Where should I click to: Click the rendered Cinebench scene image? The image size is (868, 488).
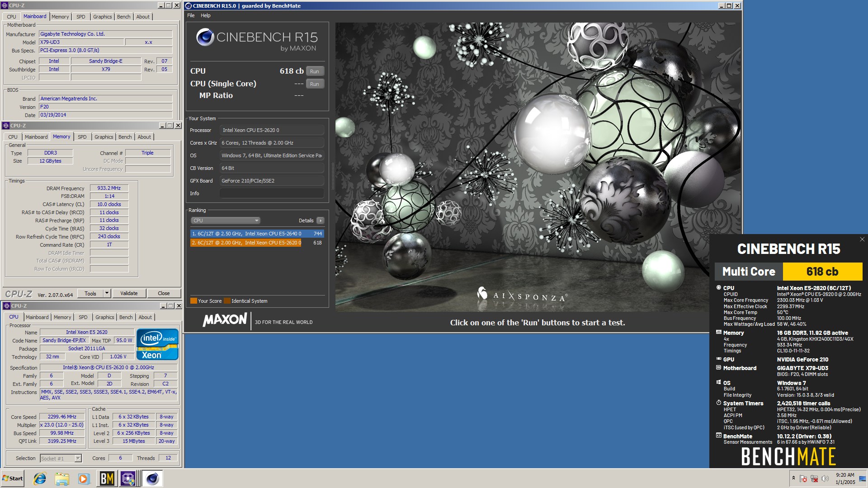click(x=537, y=167)
